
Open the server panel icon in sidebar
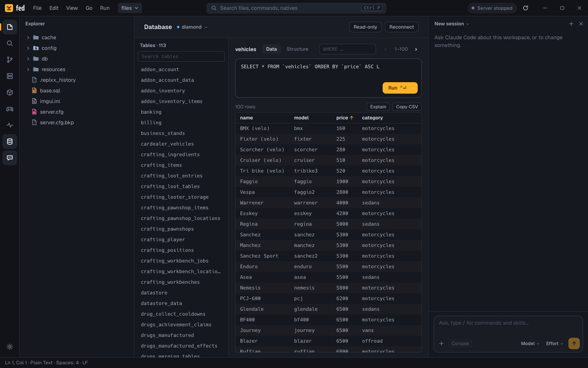(10, 76)
